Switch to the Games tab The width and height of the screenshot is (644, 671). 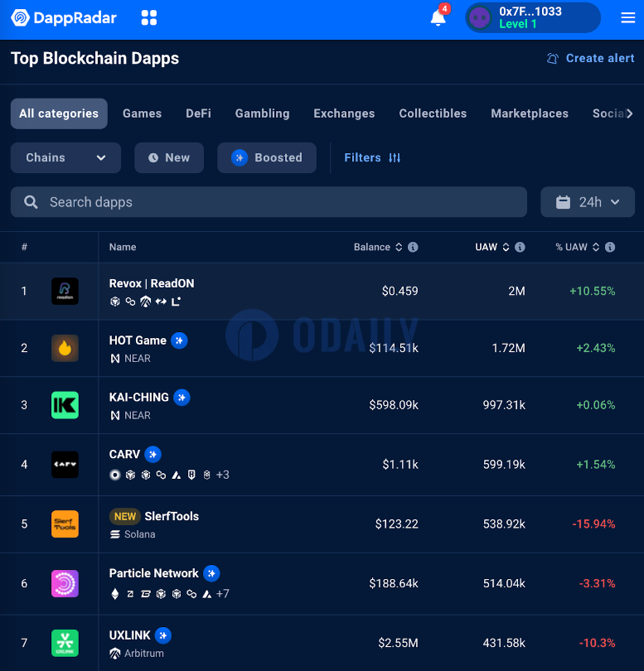click(143, 113)
